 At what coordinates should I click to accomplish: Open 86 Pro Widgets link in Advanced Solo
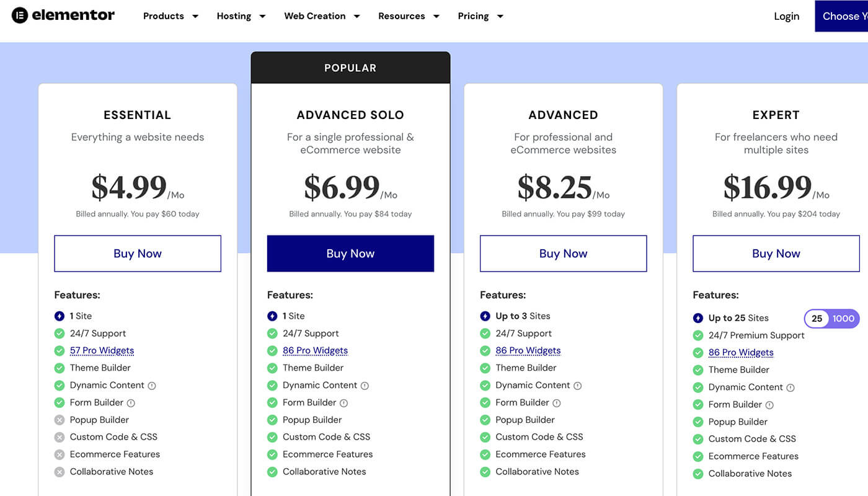coord(315,351)
